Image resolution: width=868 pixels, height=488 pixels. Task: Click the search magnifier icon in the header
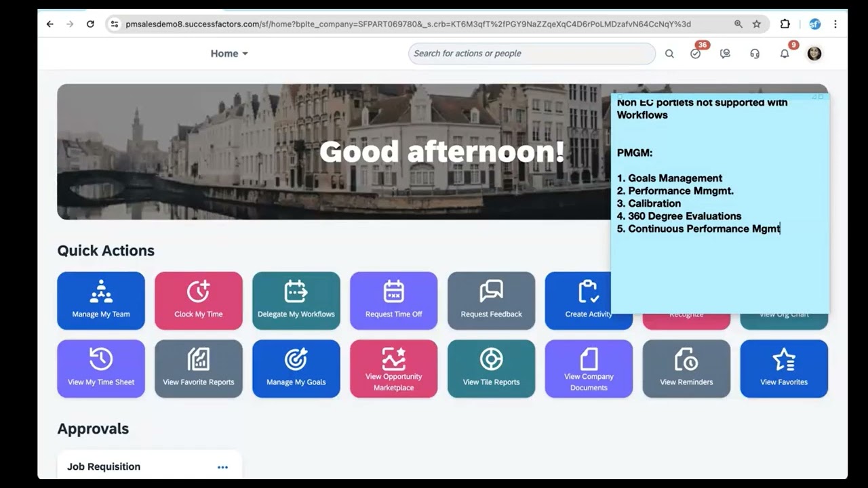pos(669,54)
